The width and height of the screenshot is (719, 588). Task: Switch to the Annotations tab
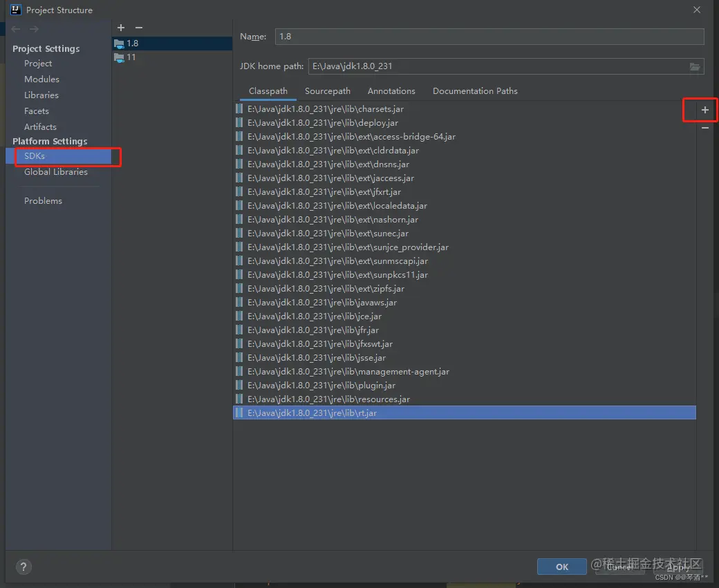(x=391, y=91)
